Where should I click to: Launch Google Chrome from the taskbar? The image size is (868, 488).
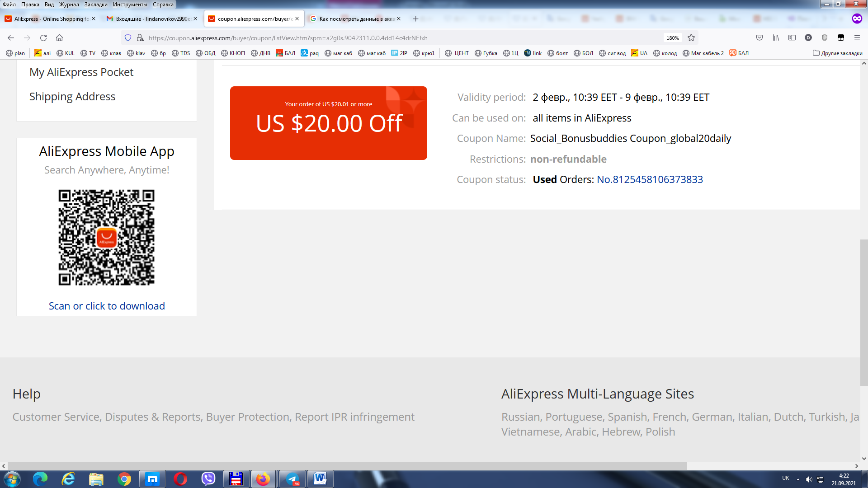[x=124, y=479]
